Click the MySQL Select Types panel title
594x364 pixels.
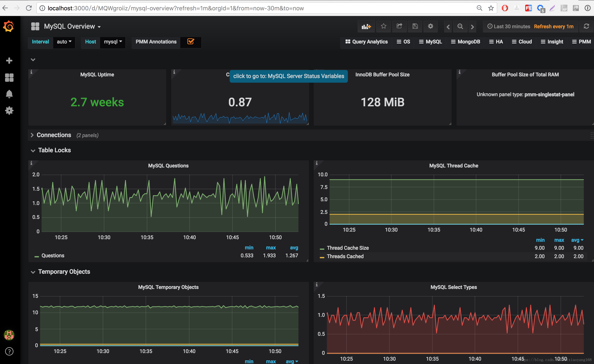click(453, 287)
